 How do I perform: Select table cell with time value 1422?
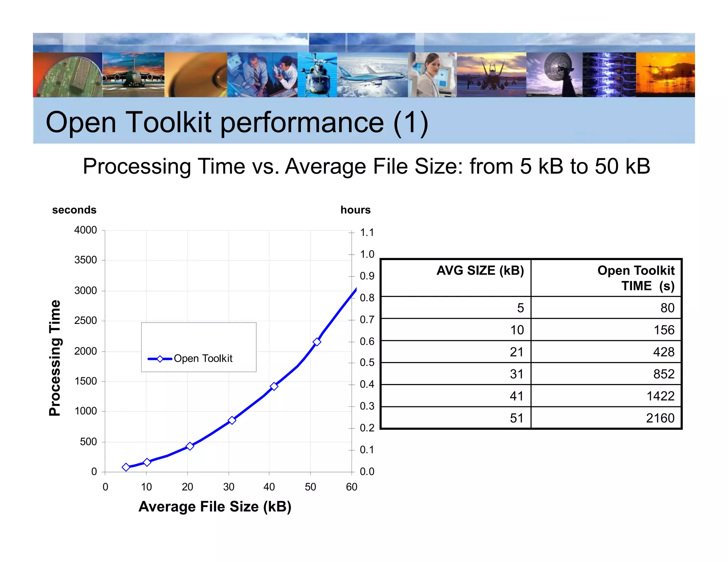(x=606, y=396)
